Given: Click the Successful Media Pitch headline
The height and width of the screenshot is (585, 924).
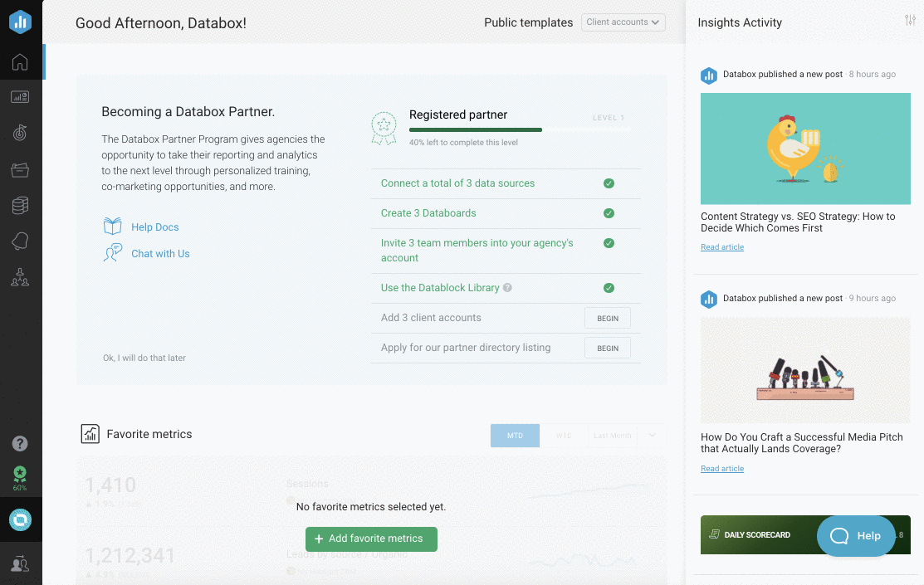Looking at the screenshot, I should 801,443.
